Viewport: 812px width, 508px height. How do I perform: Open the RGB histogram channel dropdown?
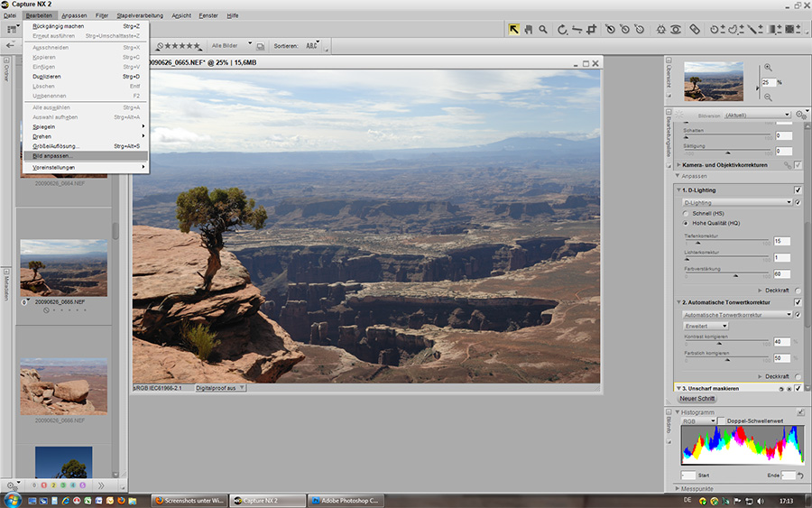pos(698,421)
